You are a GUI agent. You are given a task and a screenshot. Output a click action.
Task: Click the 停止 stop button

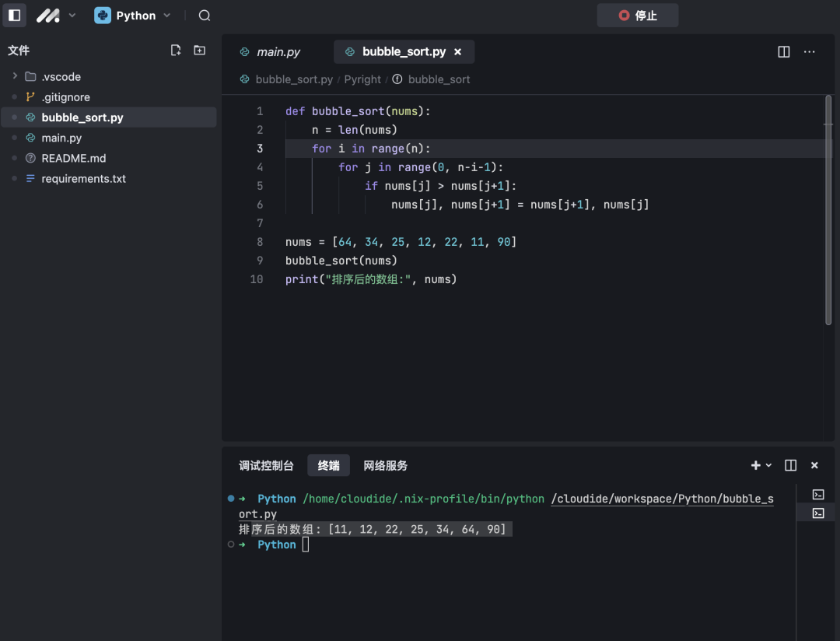[x=638, y=16]
